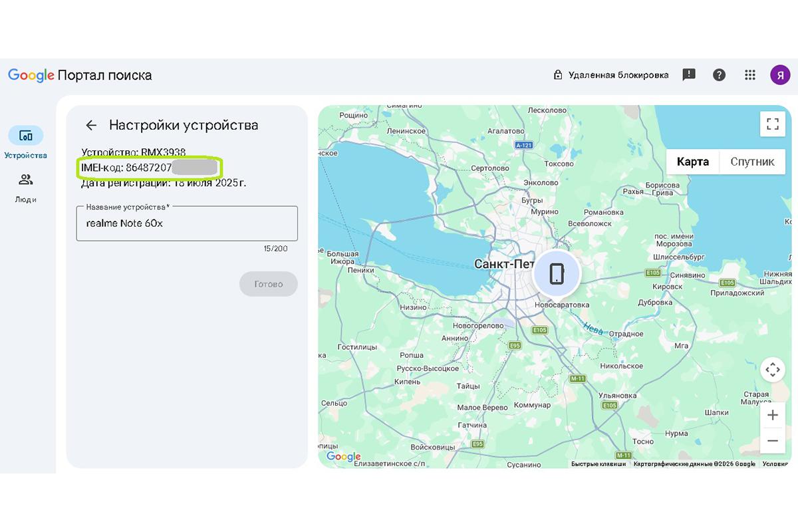The image size is (798, 532).
Task: Open map camera controls compass
Action: pyautogui.click(x=772, y=369)
